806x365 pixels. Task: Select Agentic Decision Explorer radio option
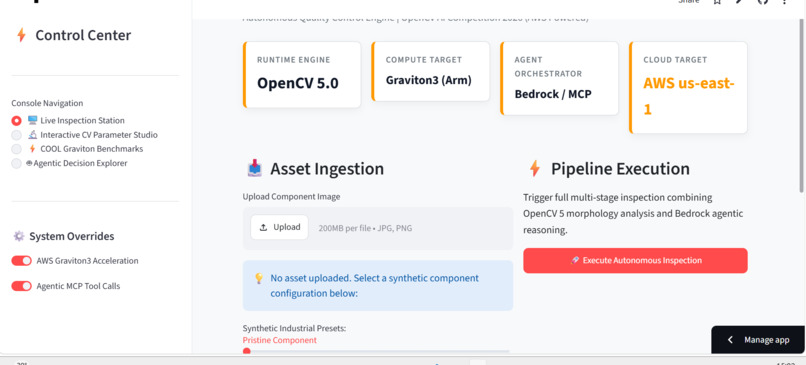coord(16,163)
